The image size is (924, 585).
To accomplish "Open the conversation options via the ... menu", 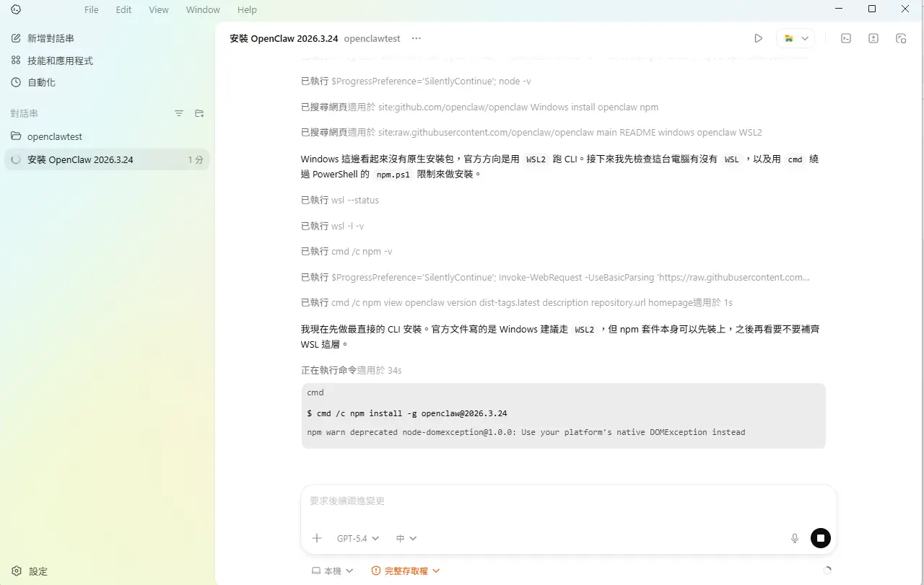I will (416, 38).
